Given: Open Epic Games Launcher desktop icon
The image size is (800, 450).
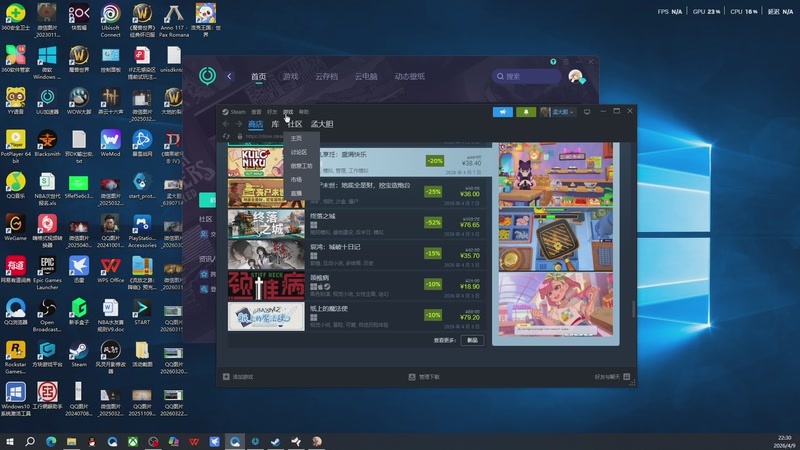Looking at the screenshot, I should click(x=47, y=273).
